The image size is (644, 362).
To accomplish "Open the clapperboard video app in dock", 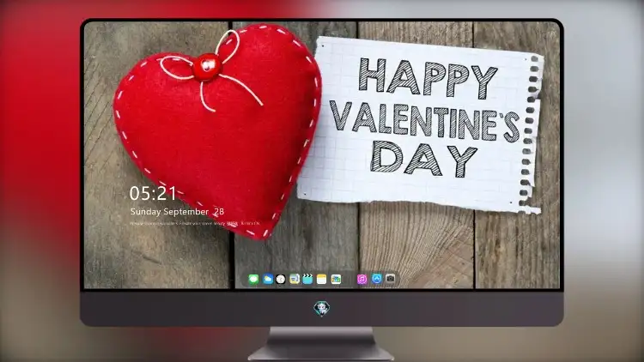I will coord(307,280).
